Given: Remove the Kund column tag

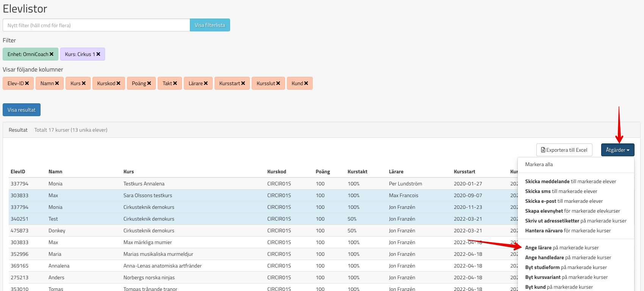Looking at the screenshot, I should (x=306, y=83).
